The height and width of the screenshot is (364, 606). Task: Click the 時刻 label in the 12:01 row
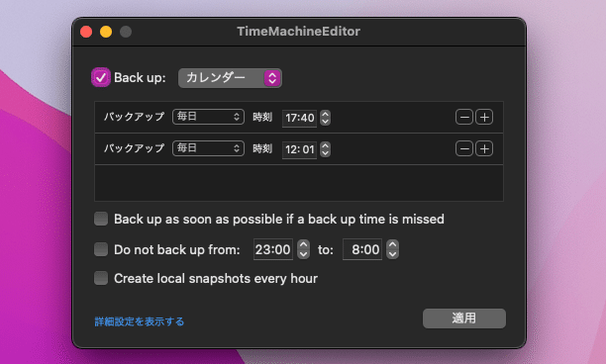pyautogui.click(x=262, y=148)
